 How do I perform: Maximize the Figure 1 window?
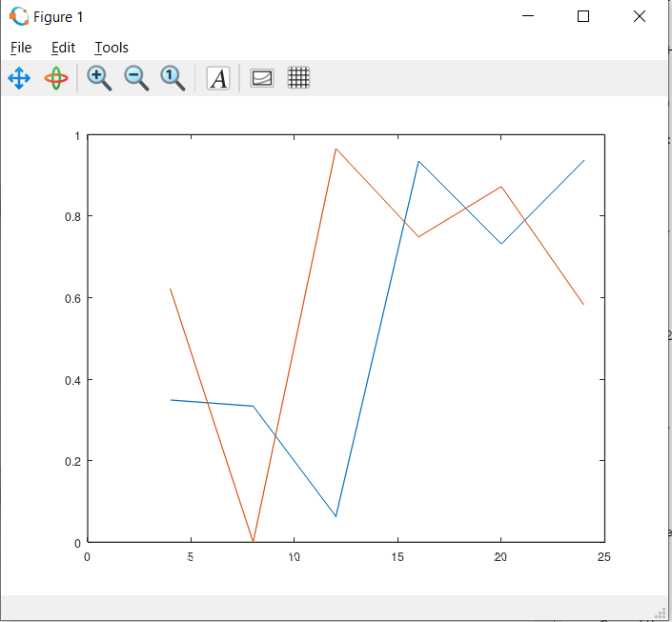[583, 16]
